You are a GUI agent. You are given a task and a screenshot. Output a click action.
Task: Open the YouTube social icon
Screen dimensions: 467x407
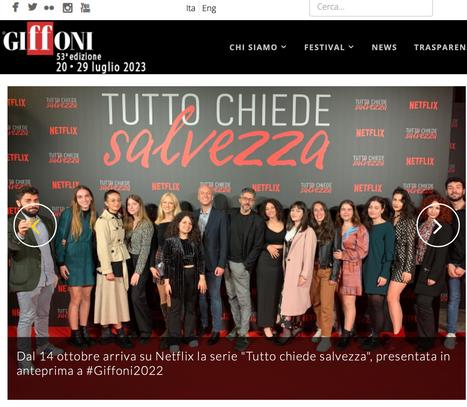tap(85, 7)
